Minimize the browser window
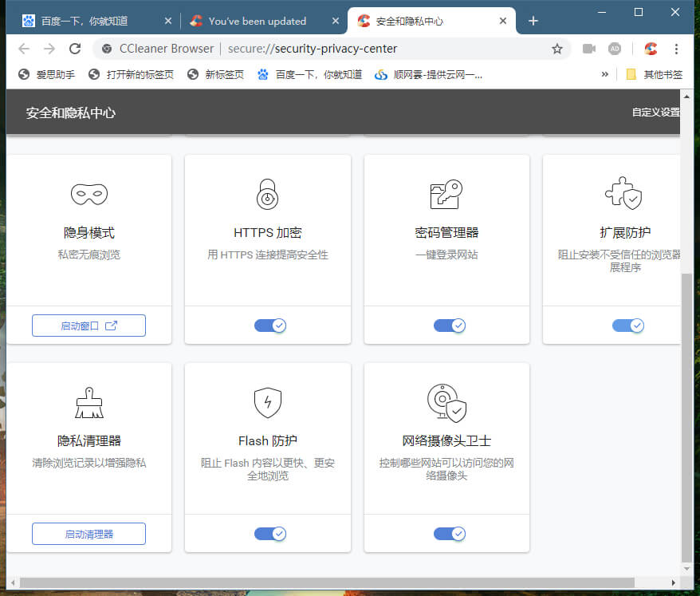The width and height of the screenshot is (700, 596). 602,13
